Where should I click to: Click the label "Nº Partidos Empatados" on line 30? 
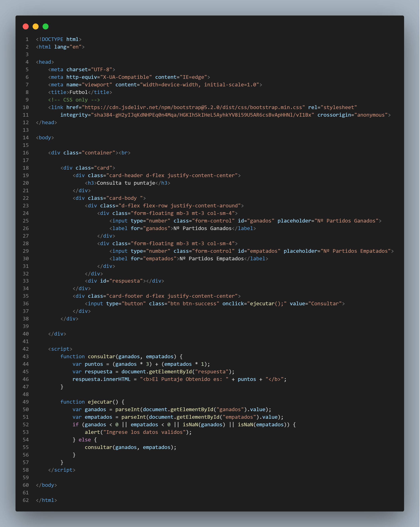[x=212, y=259]
